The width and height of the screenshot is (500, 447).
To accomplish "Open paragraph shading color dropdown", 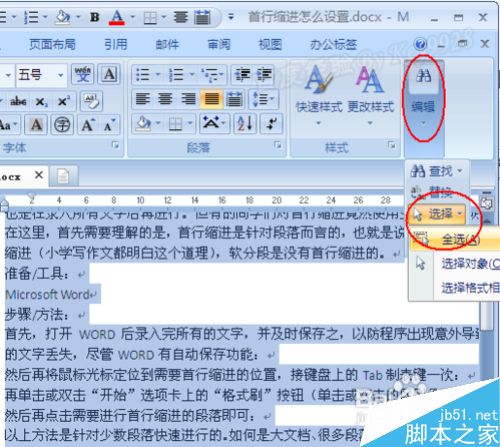I will 158,124.
